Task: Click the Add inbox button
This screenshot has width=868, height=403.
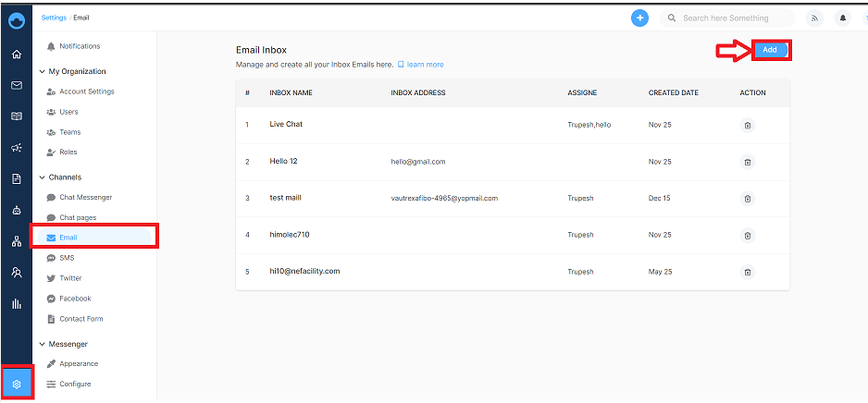Action: tap(770, 50)
